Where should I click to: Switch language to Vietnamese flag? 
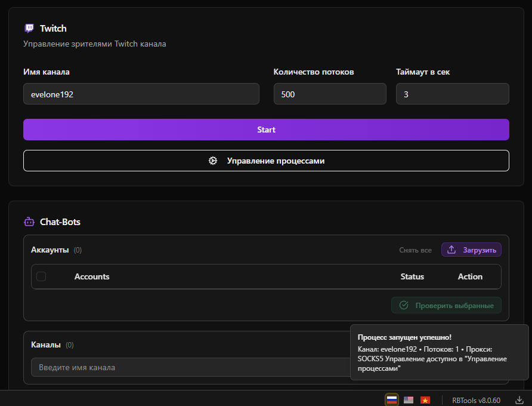coord(425,400)
